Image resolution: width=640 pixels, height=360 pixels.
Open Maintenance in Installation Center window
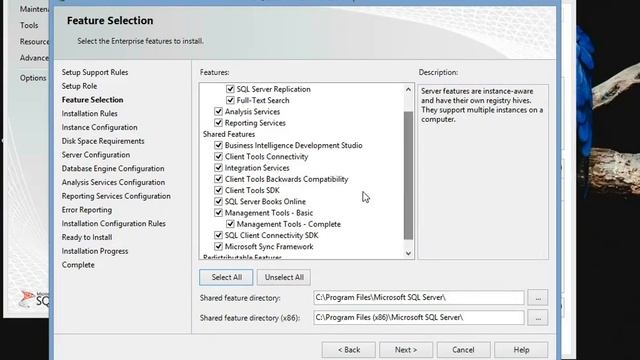(x=34, y=9)
